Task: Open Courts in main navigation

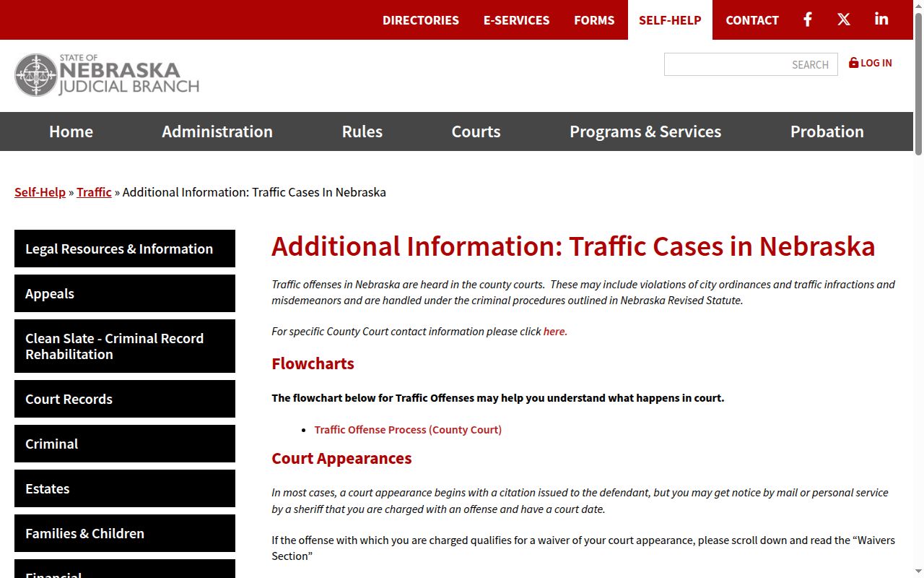Action: [x=476, y=131]
